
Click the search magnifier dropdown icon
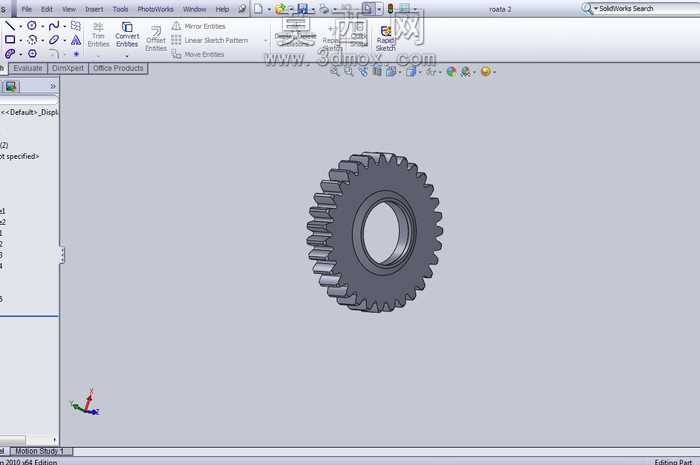pyautogui.click(x=589, y=8)
